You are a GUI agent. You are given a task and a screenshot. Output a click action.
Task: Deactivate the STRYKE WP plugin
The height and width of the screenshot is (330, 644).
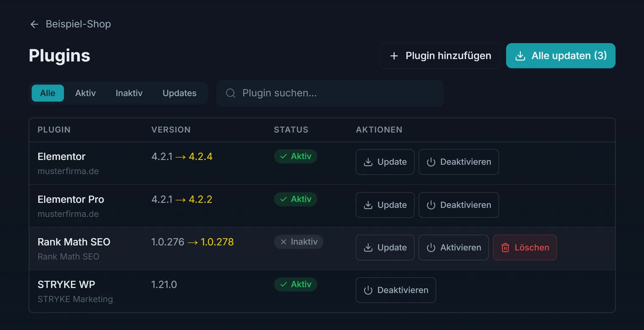coord(396,290)
